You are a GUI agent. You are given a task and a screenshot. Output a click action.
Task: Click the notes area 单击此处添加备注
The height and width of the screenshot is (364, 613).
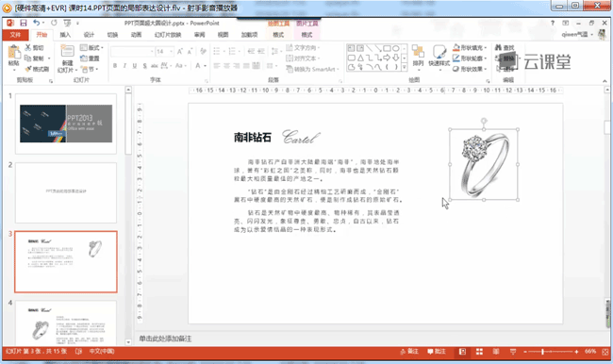tap(165, 339)
